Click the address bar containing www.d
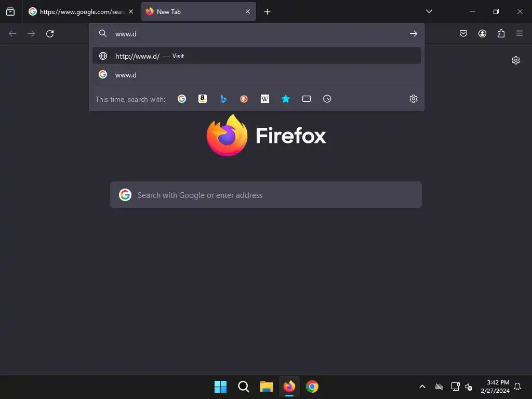The width and height of the screenshot is (532, 399). point(256,34)
